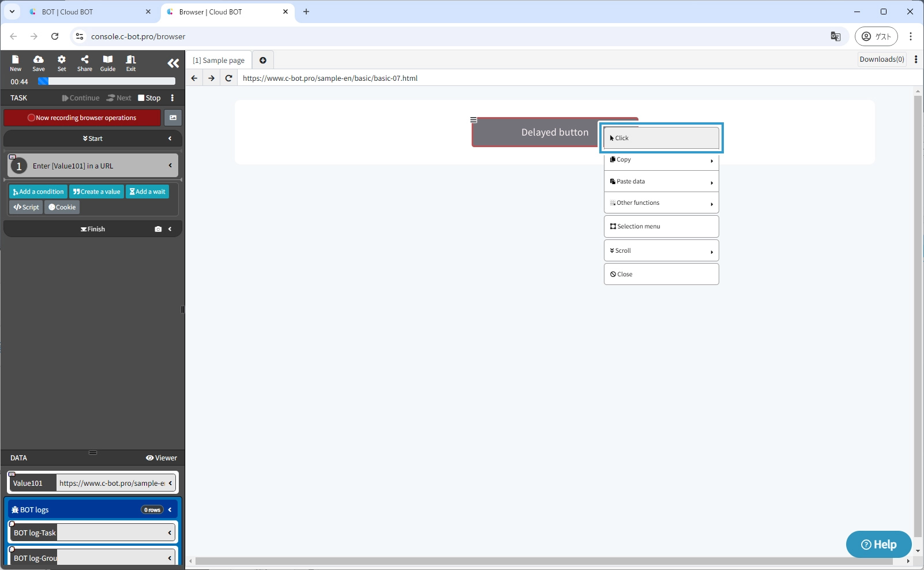Collapse the BOT logs group
This screenshot has width=924, height=570.
tap(170, 510)
